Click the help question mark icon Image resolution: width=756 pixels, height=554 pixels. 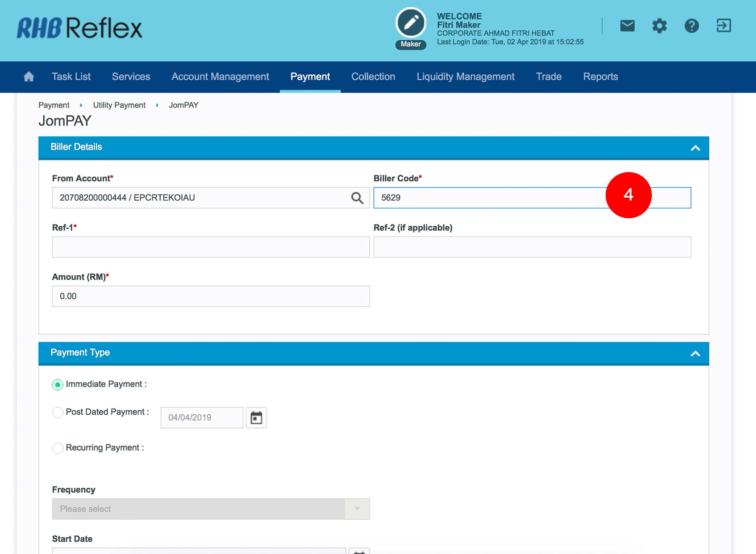691,26
